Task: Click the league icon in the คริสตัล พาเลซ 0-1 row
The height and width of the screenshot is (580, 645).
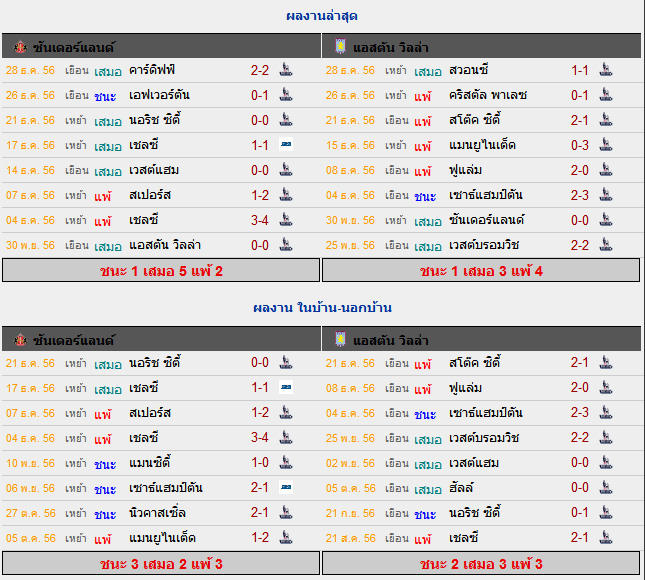Action: point(606,95)
